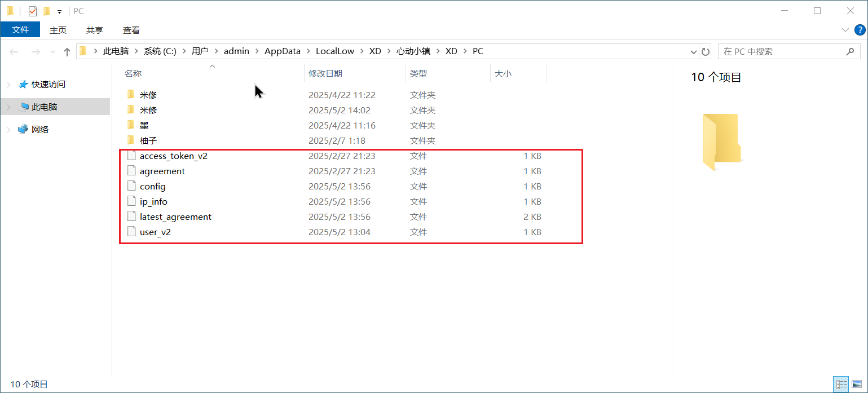
Task: Open ribbon help question mark icon
Action: pyautogui.click(x=860, y=30)
